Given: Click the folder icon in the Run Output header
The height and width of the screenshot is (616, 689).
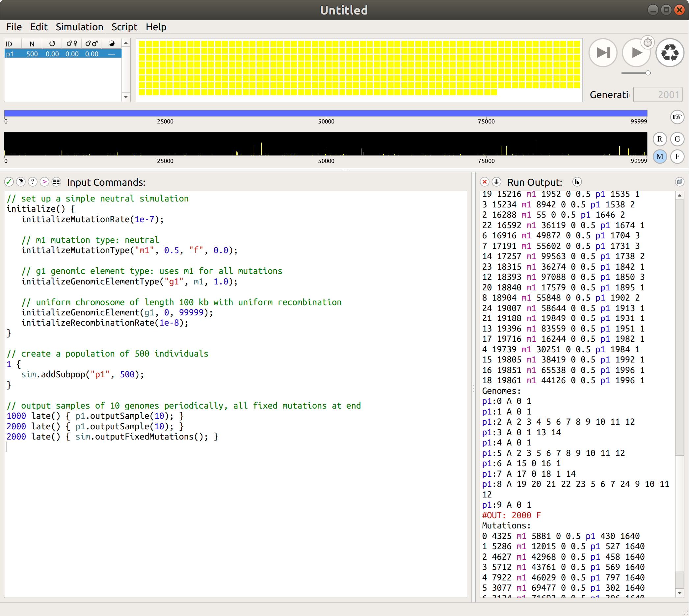Looking at the screenshot, I should pos(680,182).
